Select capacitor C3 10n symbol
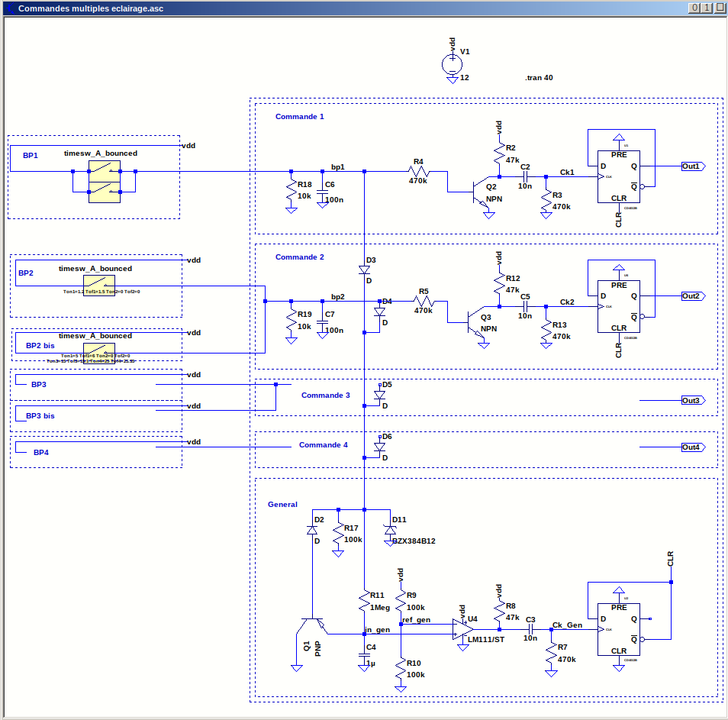 pos(530,629)
